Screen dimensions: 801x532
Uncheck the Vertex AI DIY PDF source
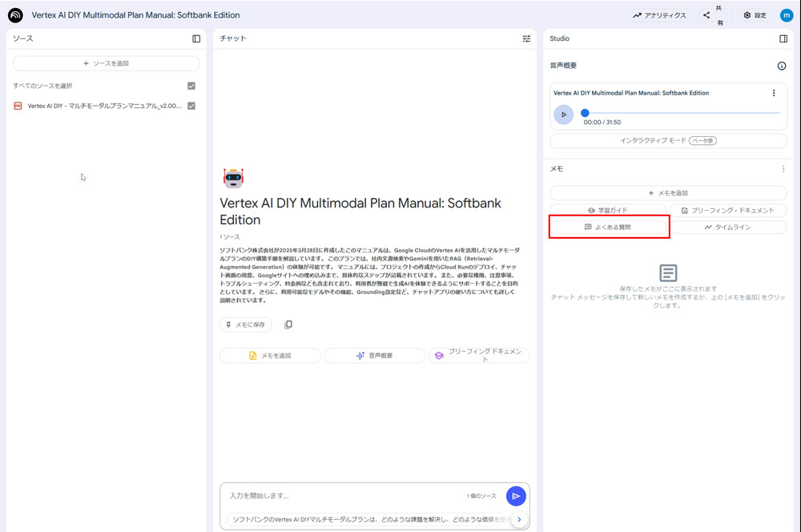[x=191, y=106]
